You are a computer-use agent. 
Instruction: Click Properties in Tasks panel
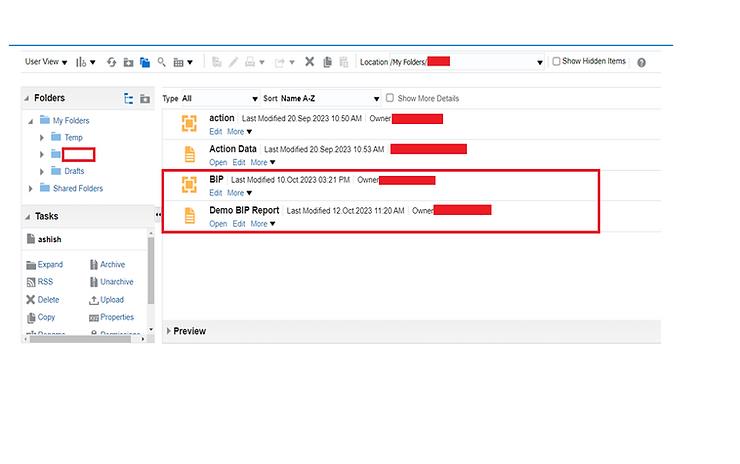click(111, 317)
